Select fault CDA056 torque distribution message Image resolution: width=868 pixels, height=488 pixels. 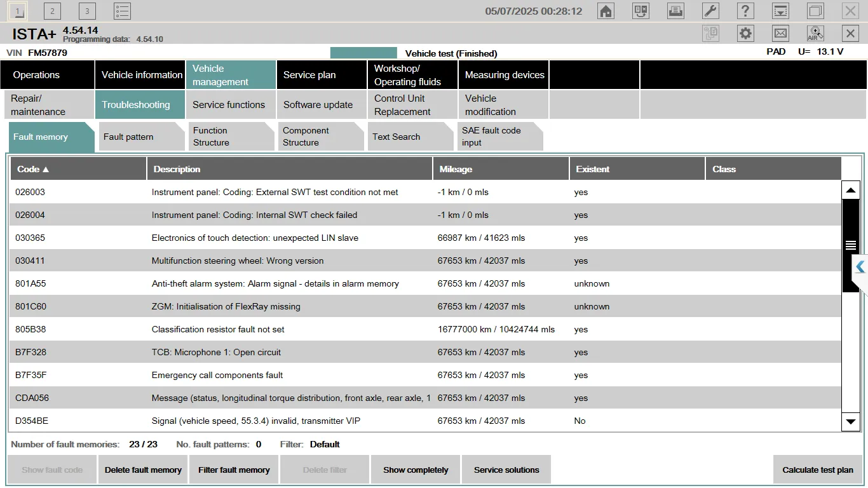tap(426, 398)
